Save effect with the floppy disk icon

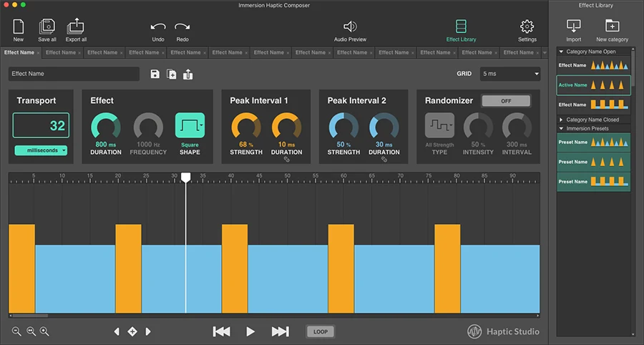click(x=155, y=74)
